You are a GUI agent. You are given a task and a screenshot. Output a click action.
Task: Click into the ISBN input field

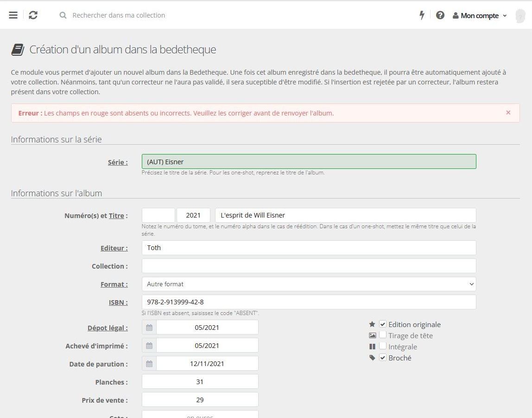(309, 302)
